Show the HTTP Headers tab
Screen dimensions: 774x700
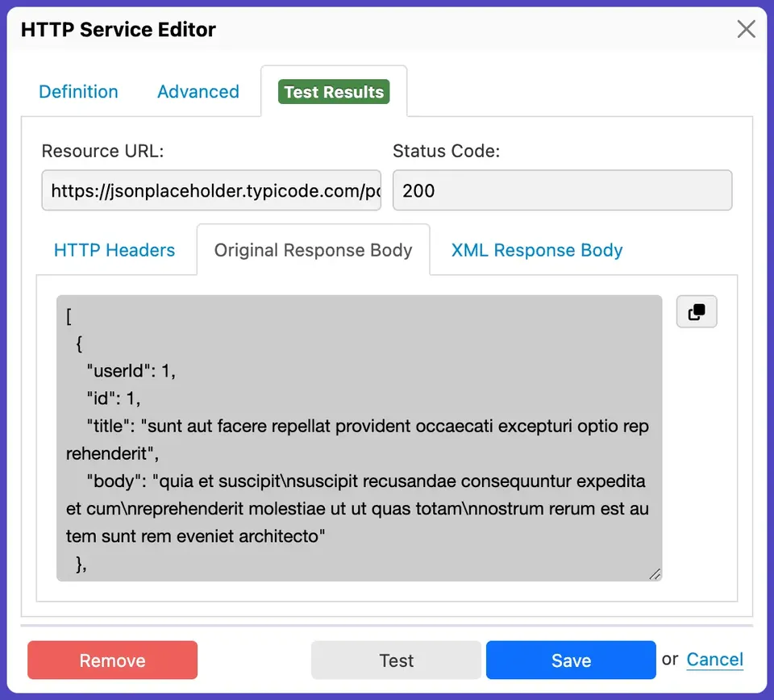tap(114, 250)
